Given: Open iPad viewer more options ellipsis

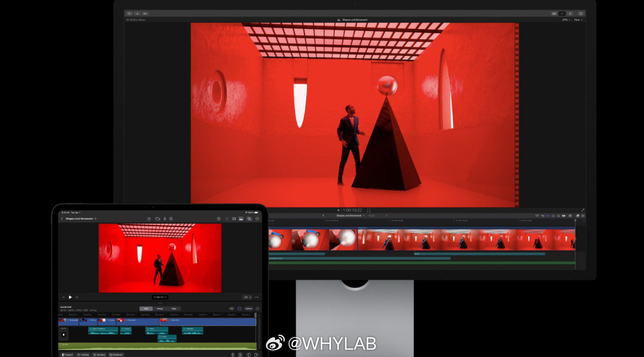Looking at the screenshot, I should (257, 297).
